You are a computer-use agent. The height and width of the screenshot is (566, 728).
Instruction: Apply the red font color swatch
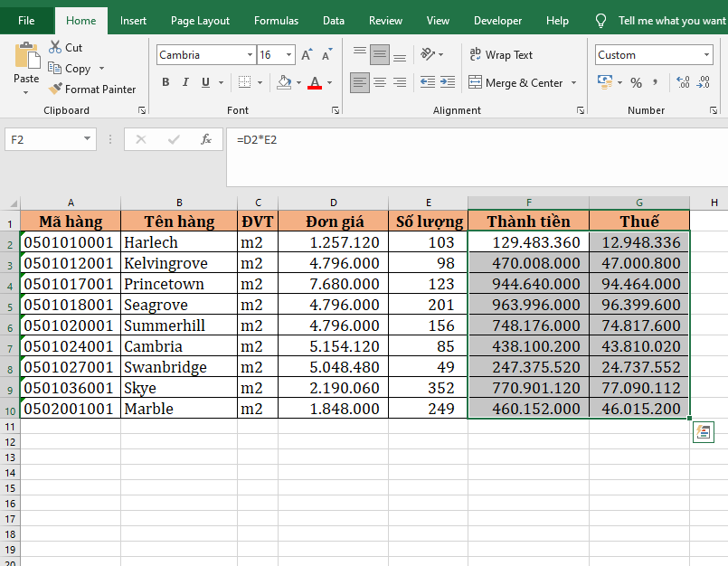coord(314,83)
